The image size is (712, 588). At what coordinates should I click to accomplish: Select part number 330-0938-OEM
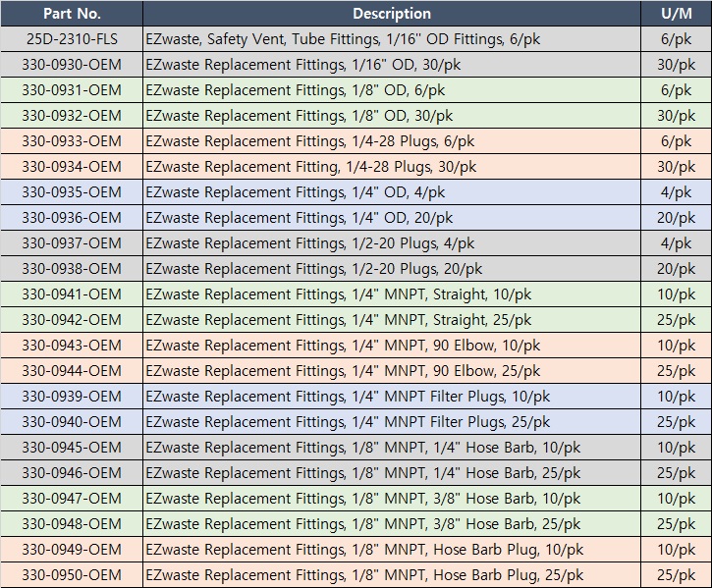point(72,268)
